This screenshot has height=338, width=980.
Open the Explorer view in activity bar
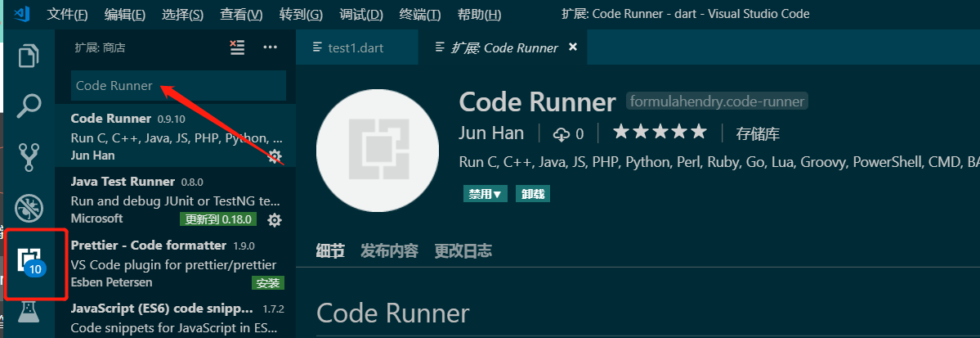(29, 56)
